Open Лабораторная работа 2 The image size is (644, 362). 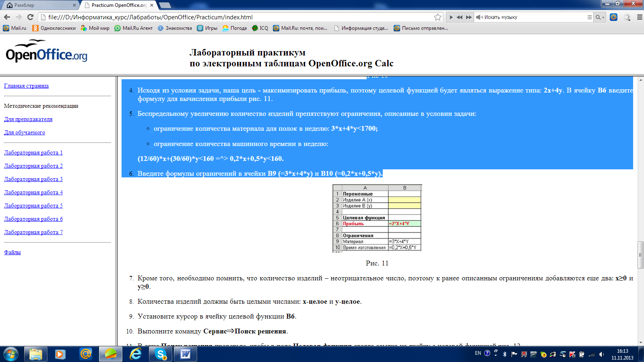click(x=33, y=166)
